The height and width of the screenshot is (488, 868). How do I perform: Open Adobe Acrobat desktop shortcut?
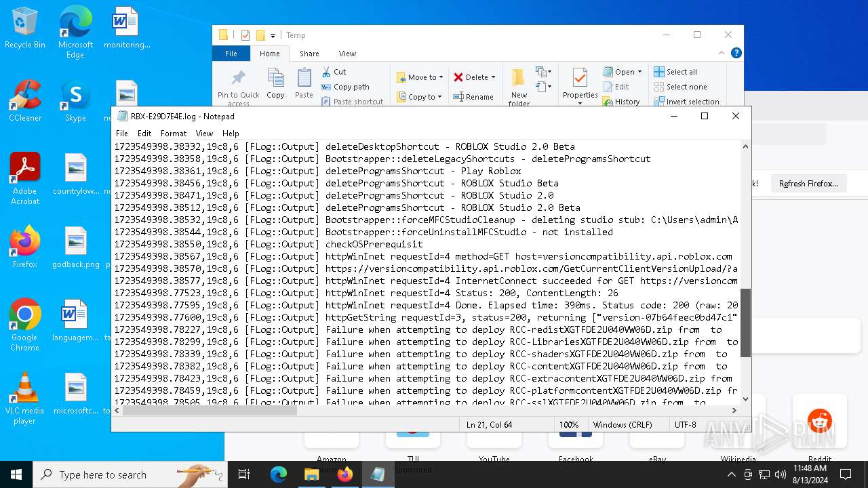[25, 179]
